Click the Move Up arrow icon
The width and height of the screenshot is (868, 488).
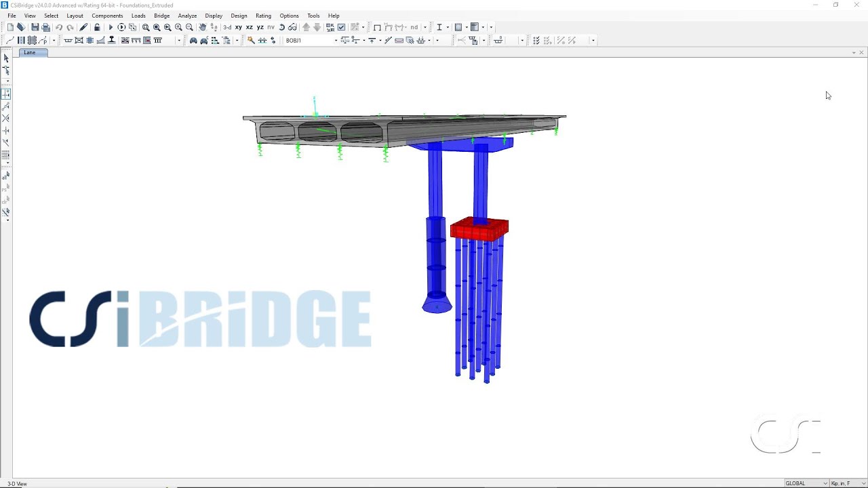306,27
